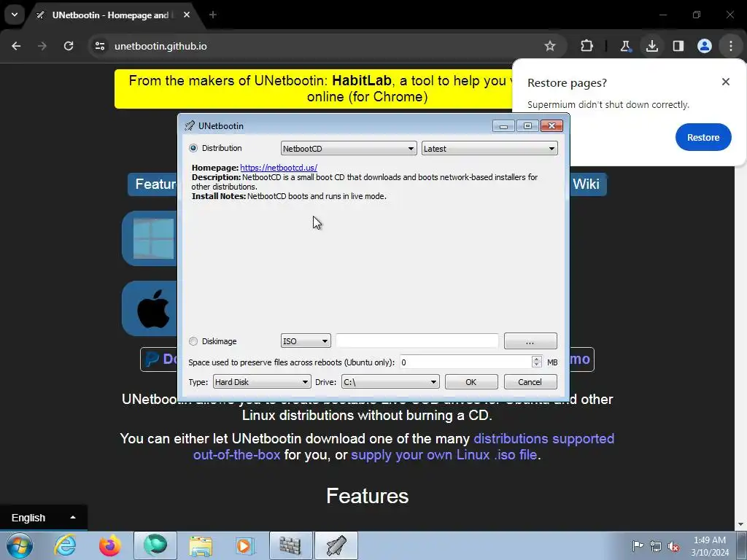Launch Internet Explorer from taskbar
747x560 pixels.
click(x=65, y=545)
